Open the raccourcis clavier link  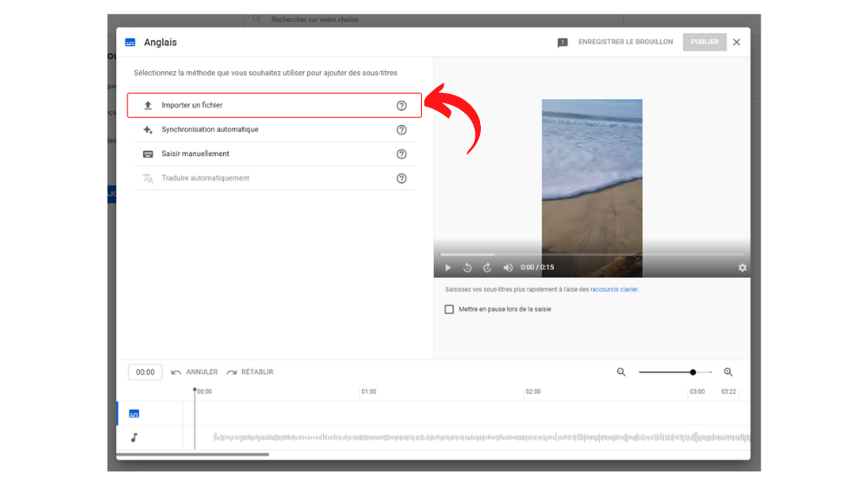tap(614, 290)
